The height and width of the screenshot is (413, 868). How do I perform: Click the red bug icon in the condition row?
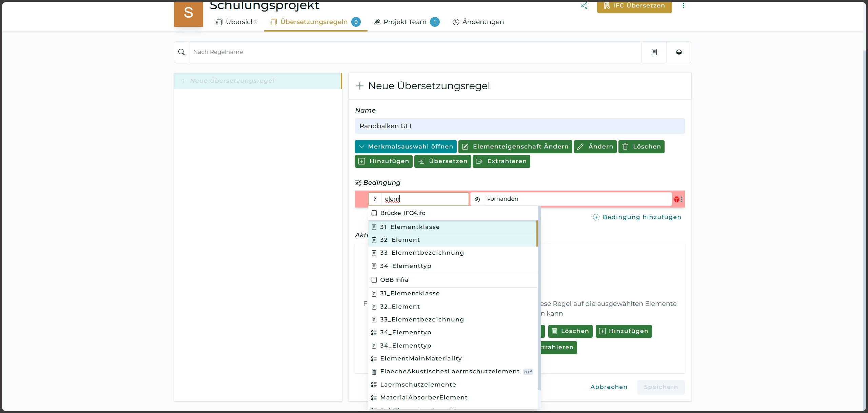click(676, 199)
